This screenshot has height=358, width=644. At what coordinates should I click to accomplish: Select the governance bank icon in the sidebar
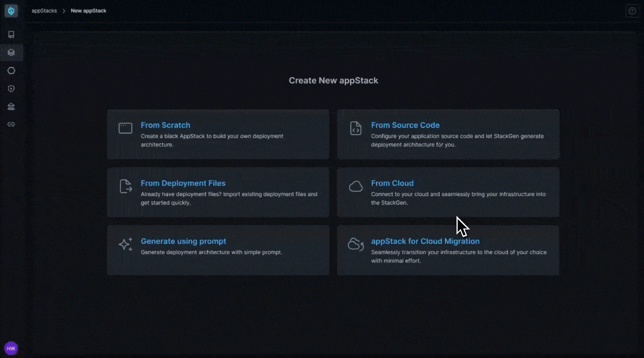[x=11, y=106]
